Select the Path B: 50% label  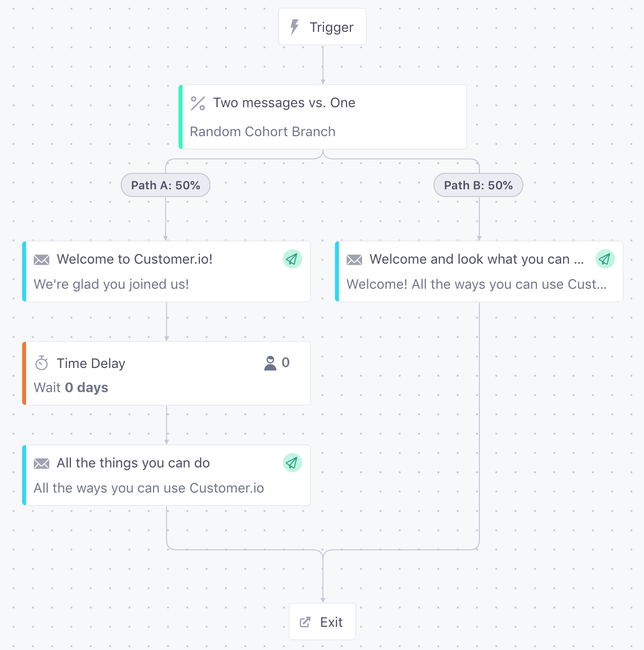[x=478, y=185]
